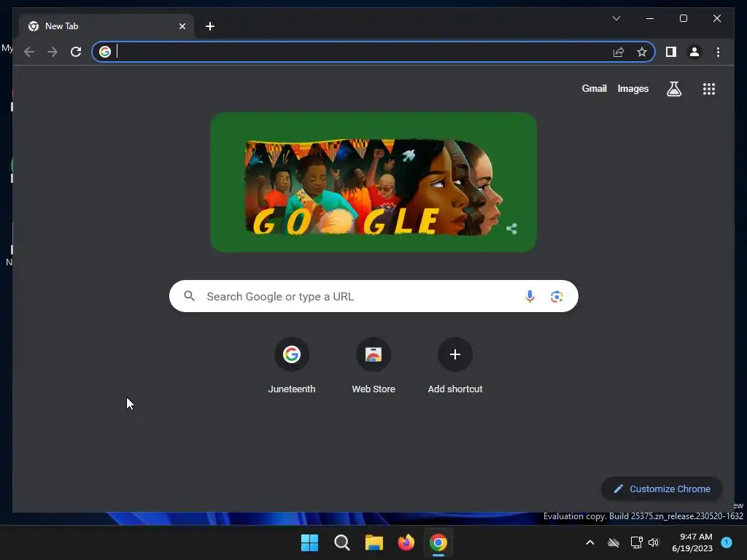Reload the current page
This screenshot has height=560, width=747.
[x=76, y=52]
